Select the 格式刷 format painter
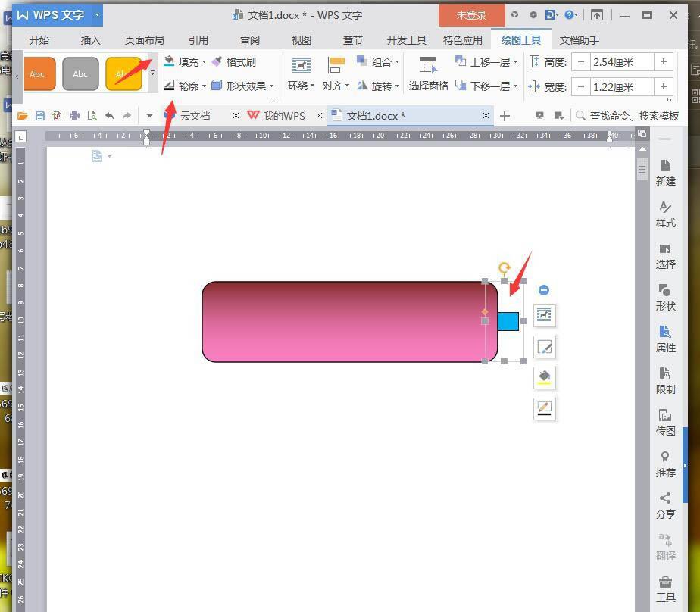Image resolution: width=700 pixels, height=612 pixels. [234, 62]
